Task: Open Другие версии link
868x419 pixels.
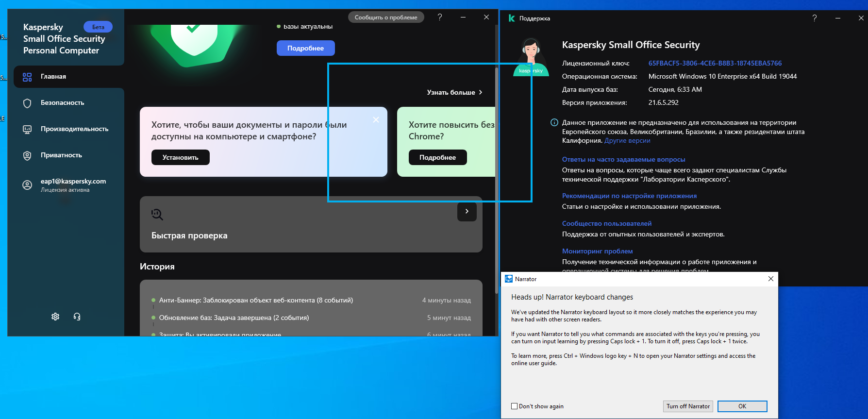Action: point(627,141)
